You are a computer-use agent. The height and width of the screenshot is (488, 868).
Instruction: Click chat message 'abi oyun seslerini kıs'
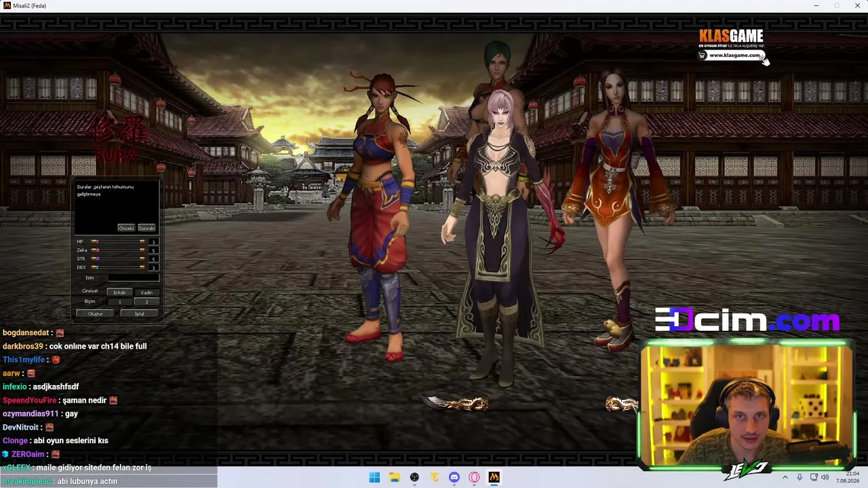coord(71,441)
